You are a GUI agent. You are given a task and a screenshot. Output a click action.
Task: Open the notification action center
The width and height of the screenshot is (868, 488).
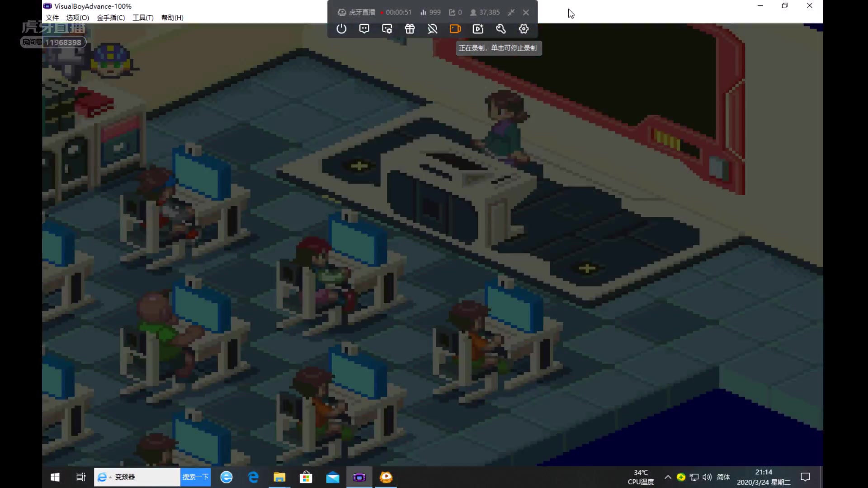(x=805, y=477)
